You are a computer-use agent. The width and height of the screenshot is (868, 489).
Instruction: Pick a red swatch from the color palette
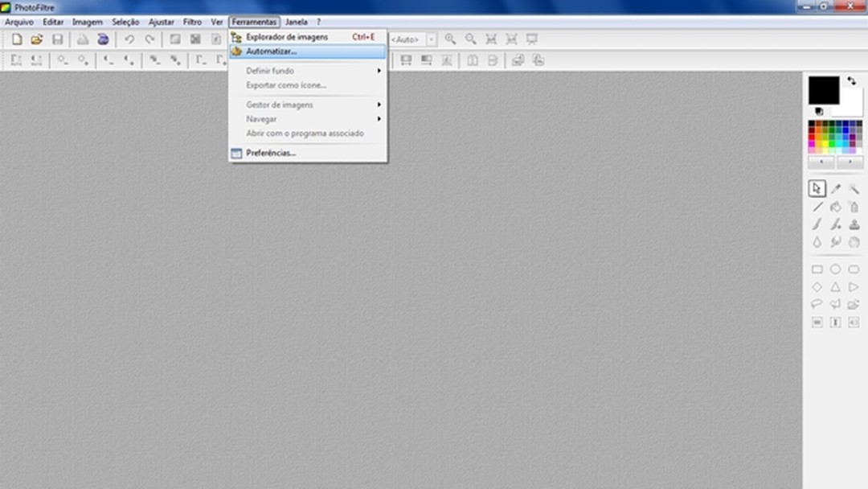[812, 137]
